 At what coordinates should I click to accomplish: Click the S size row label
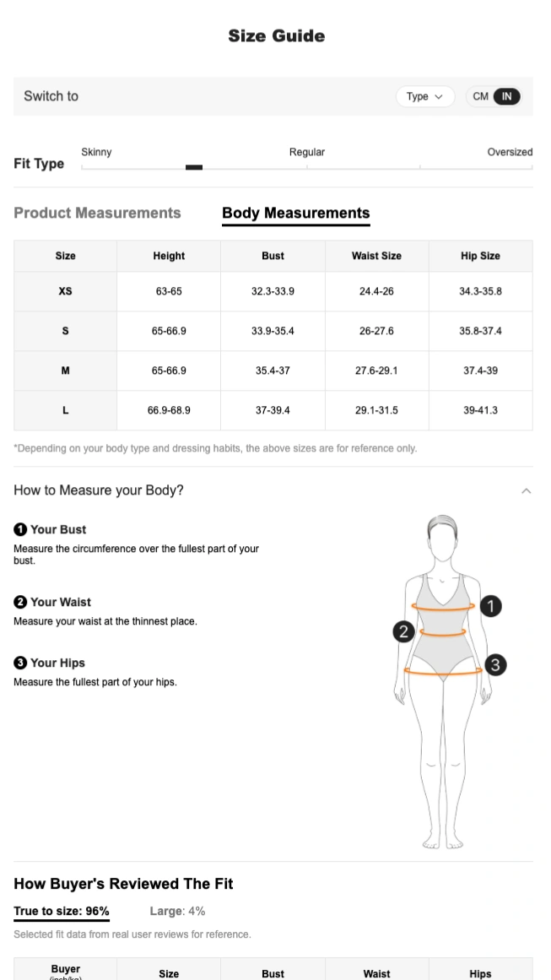(65, 331)
